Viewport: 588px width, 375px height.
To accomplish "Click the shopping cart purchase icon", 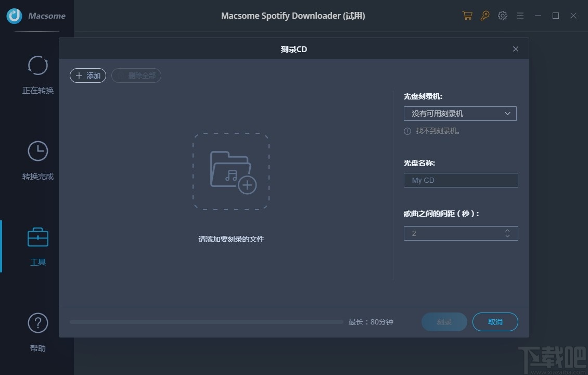I will pos(467,16).
